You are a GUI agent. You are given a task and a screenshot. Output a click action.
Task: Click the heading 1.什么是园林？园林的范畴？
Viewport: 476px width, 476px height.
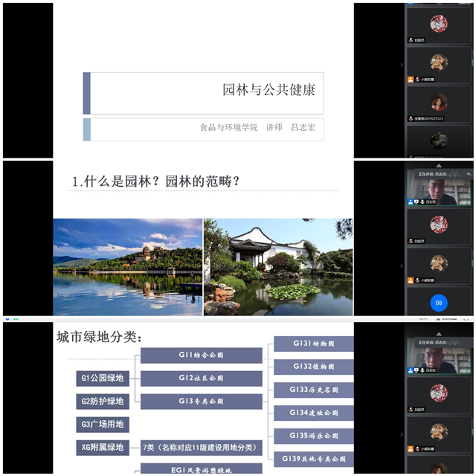[156, 181]
